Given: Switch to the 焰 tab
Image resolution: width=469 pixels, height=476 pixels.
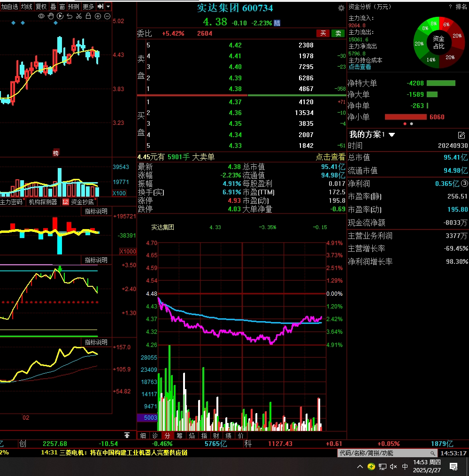Looking at the screenshot, I should 192,436.
